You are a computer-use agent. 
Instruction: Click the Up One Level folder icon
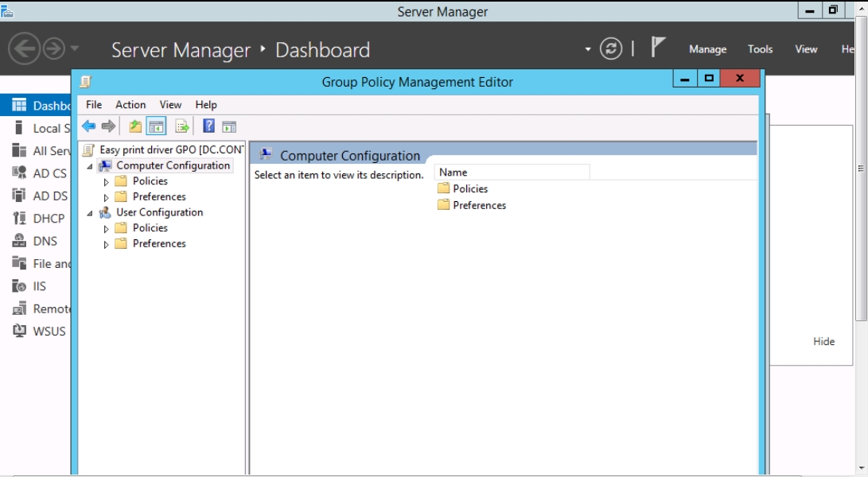(135, 126)
